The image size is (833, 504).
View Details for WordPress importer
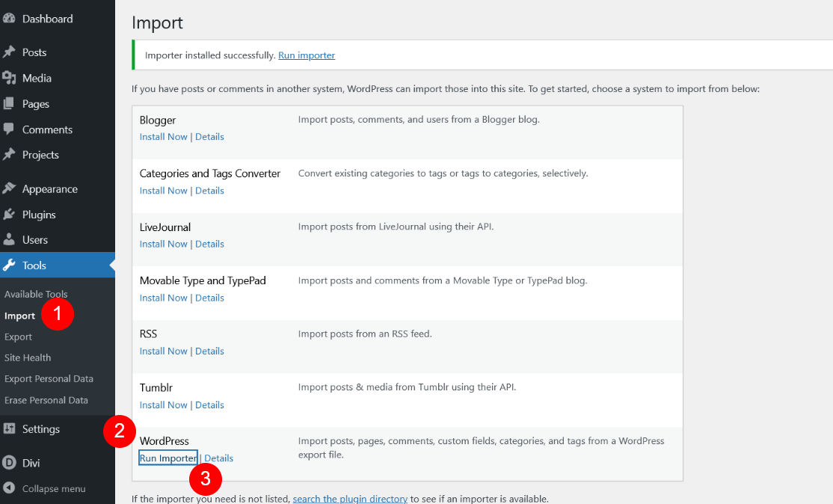(x=219, y=458)
